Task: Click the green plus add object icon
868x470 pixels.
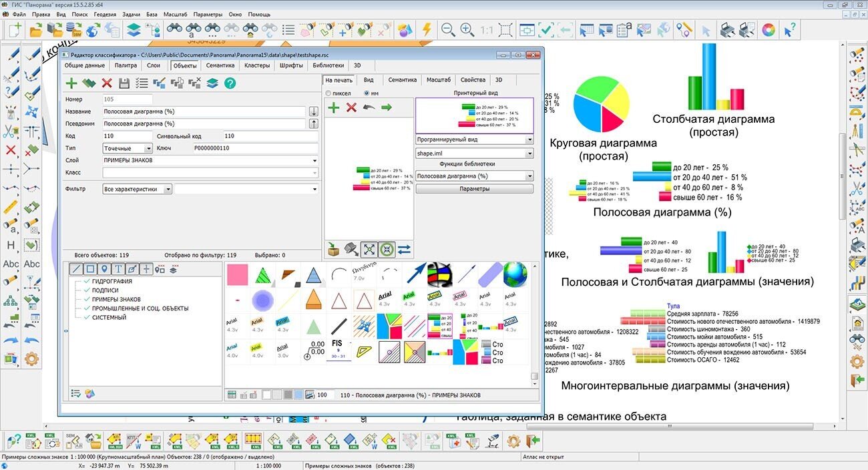Action: pos(71,83)
